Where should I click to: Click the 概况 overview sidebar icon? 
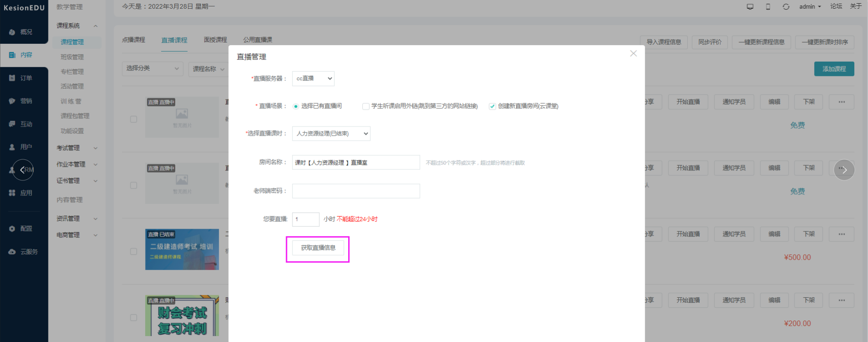pyautogui.click(x=12, y=32)
